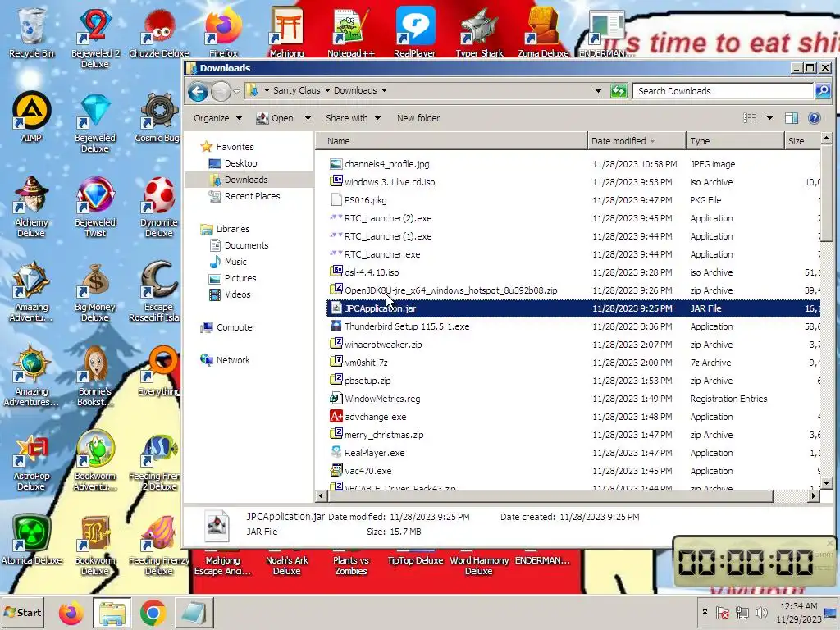Click the horizontal scrollbar right arrow
Screen dimensions: 840x630
814,496
